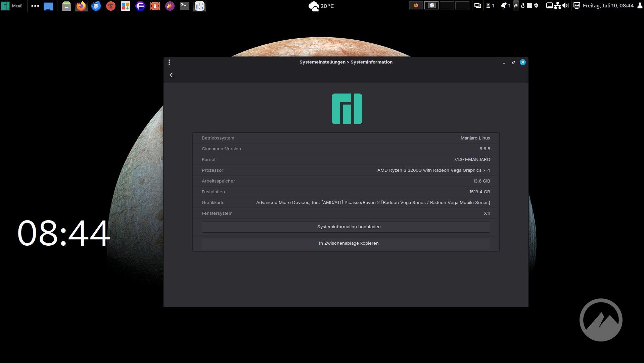The width and height of the screenshot is (644, 363).
Task: Switch to empty workspace 3
Action: click(447, 5)
